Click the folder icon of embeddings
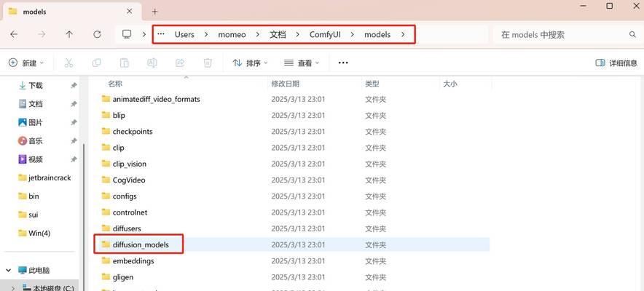 [x=106, y=260]
